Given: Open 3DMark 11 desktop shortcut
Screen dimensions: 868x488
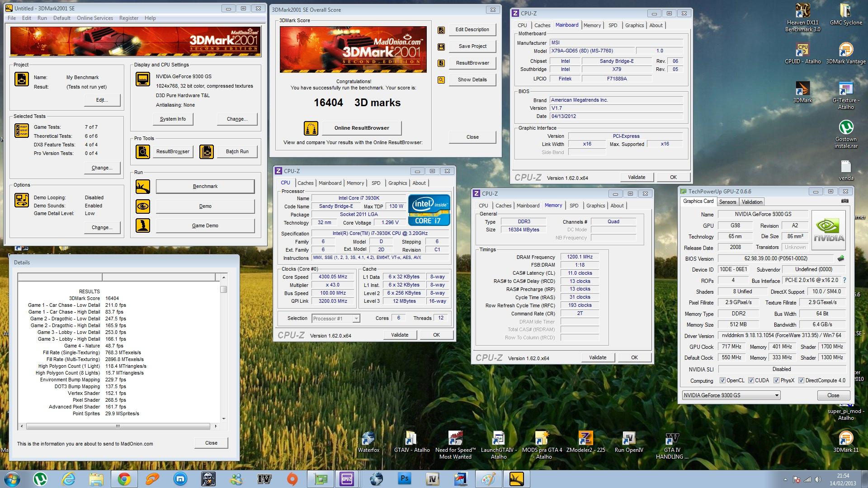Looking at the screenshot, I should (x=846, y=441).
